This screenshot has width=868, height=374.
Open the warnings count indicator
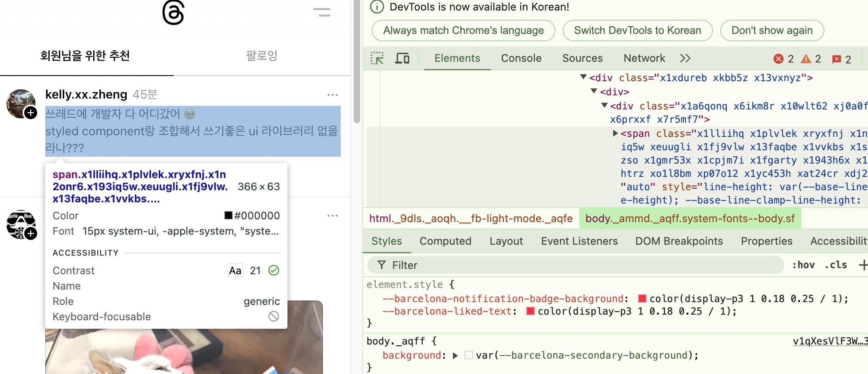(811, 59)
